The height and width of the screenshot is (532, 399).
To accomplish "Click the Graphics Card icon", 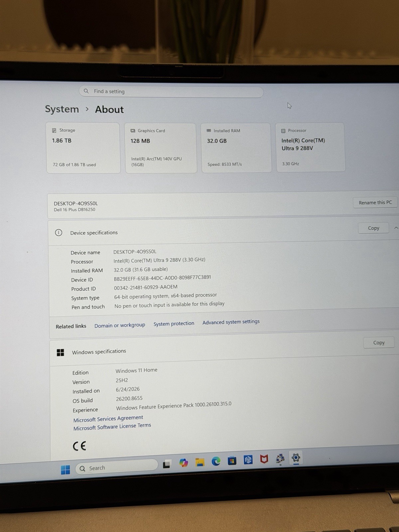I will click(x=133, y=131).
